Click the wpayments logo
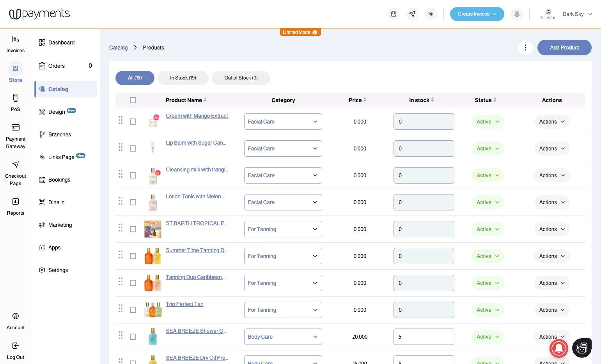This screenshot has height=364, width=601. pyautogui.click(x=39, y=14)
